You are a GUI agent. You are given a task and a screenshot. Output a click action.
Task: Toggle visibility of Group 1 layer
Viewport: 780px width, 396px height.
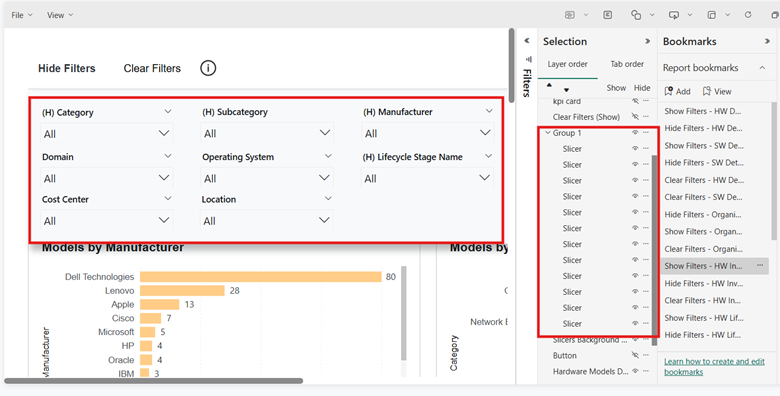pos(635,133)
